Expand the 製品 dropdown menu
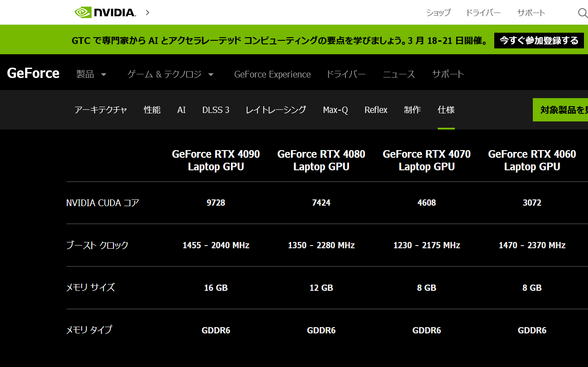Screen dimensions: 588x367 tap(91, 74)
